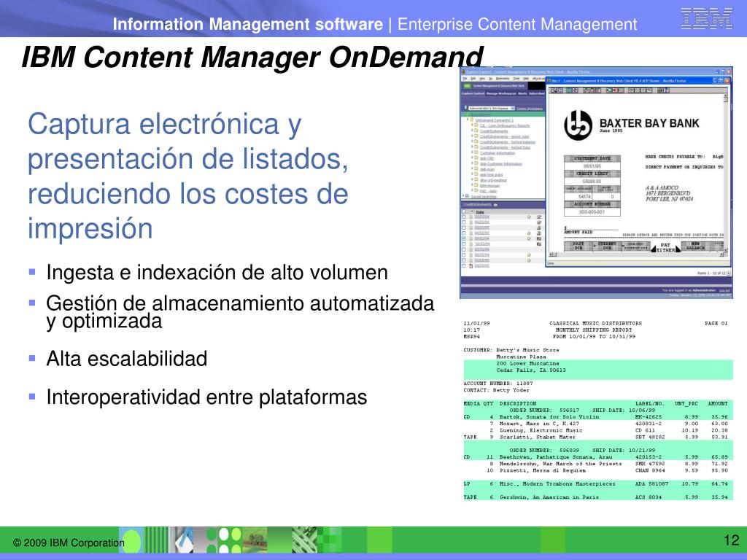Click the AFP Viewer vertical scrollbar
Image resolution: width=747 pixels, height=560 pixels.
pos(726,172)
